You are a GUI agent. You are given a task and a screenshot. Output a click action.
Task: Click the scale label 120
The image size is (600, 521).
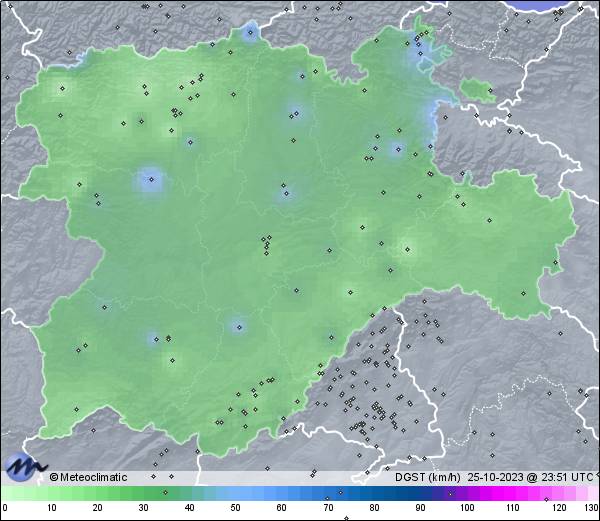[559, 508]
